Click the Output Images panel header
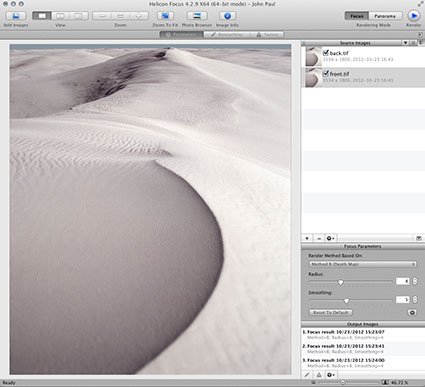This screenshot has width=425, height=387. click(363, 324)
